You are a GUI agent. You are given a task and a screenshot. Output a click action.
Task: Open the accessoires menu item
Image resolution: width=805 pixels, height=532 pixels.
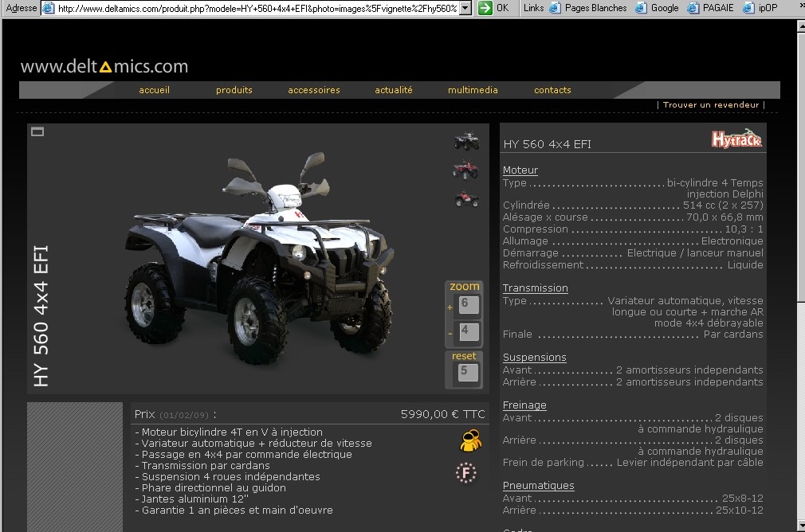[x=314, y=90]
